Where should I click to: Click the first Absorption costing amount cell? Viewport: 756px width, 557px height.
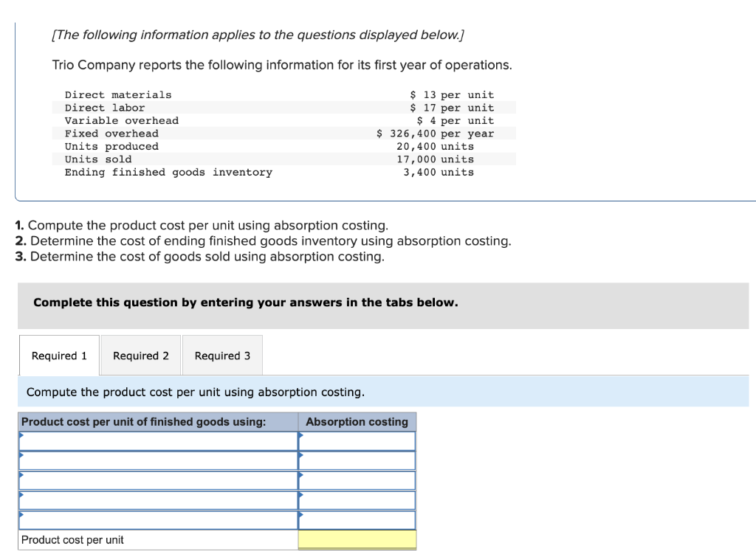(357, 440)
